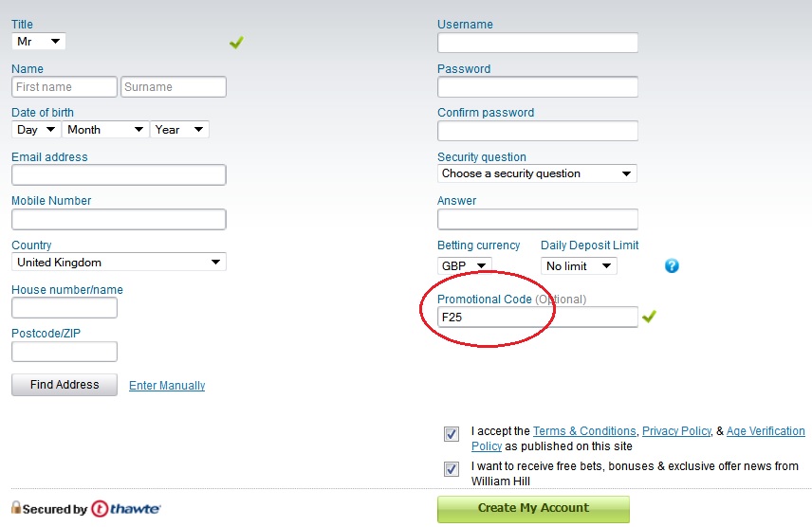Click the padlock Secured by icon
This screenshot has width=812, height=527.
pyautogui.click(x=16, y=507)
